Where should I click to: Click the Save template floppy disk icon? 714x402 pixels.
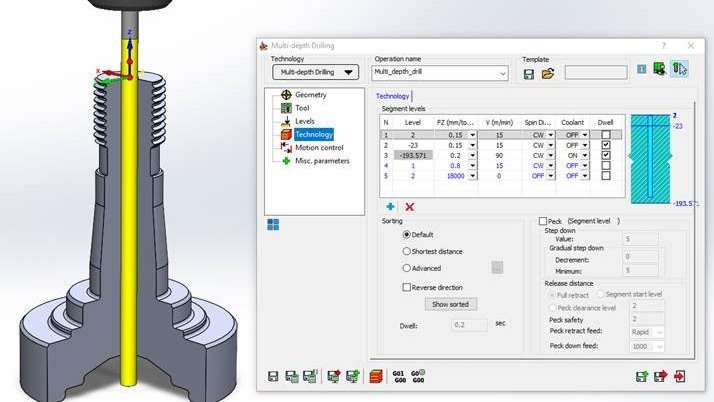coord(528,73)
